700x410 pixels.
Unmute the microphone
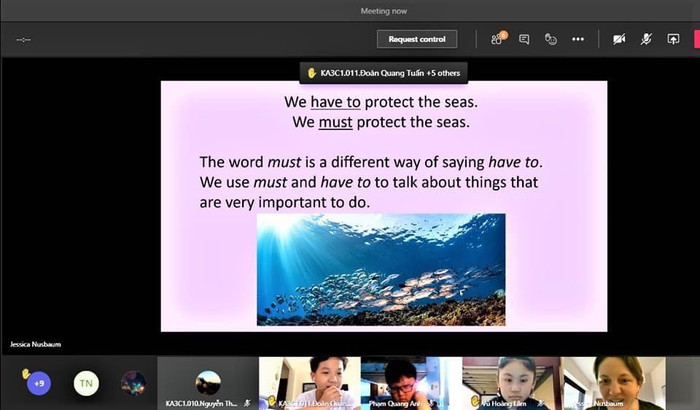[646, 39]
